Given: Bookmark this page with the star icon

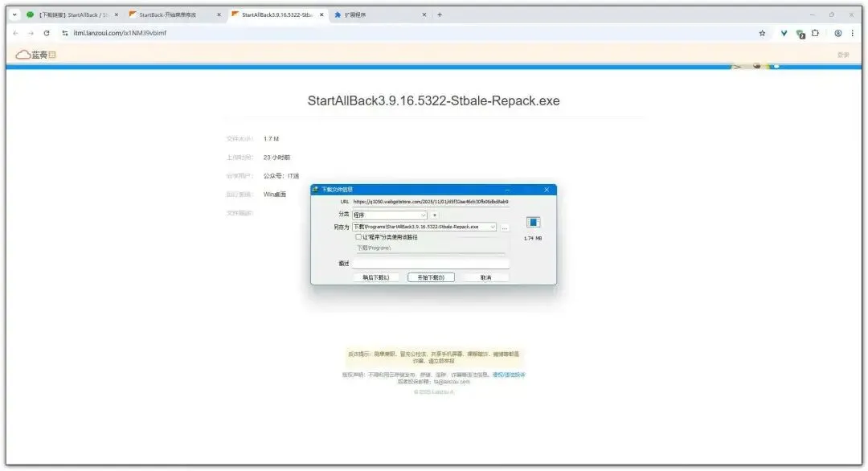Looking at the screenshot, I should click(x=762, y=33).
